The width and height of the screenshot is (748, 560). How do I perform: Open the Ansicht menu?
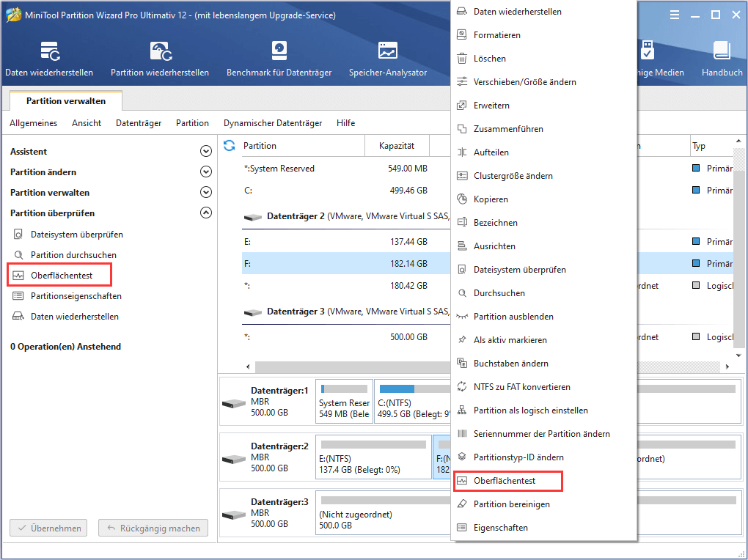(x=87, y=123)
